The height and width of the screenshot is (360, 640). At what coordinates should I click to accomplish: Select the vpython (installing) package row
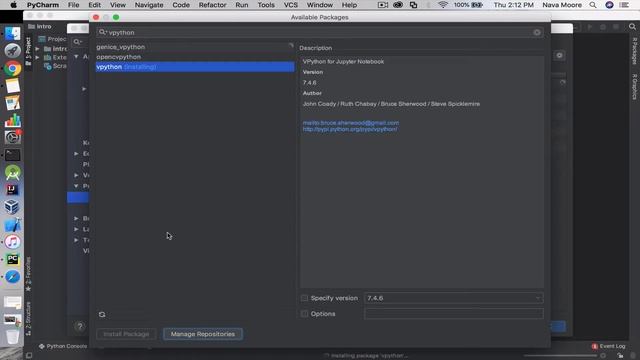pos(195,67)
